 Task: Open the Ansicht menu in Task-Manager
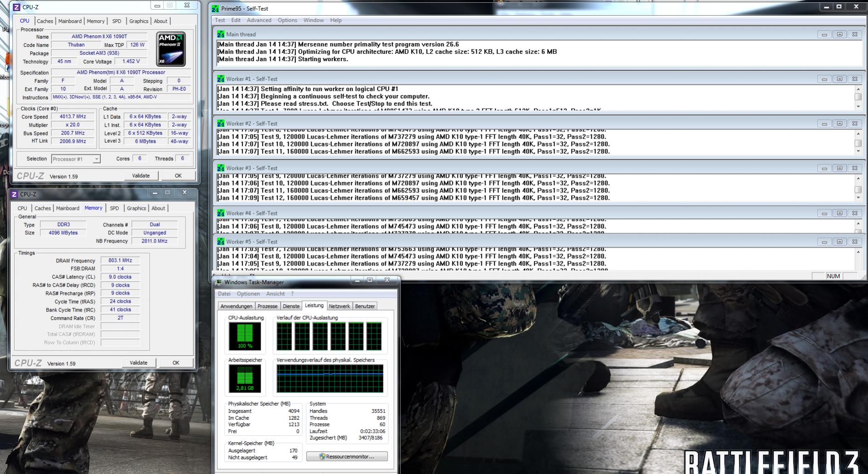(x=275, y=294)
